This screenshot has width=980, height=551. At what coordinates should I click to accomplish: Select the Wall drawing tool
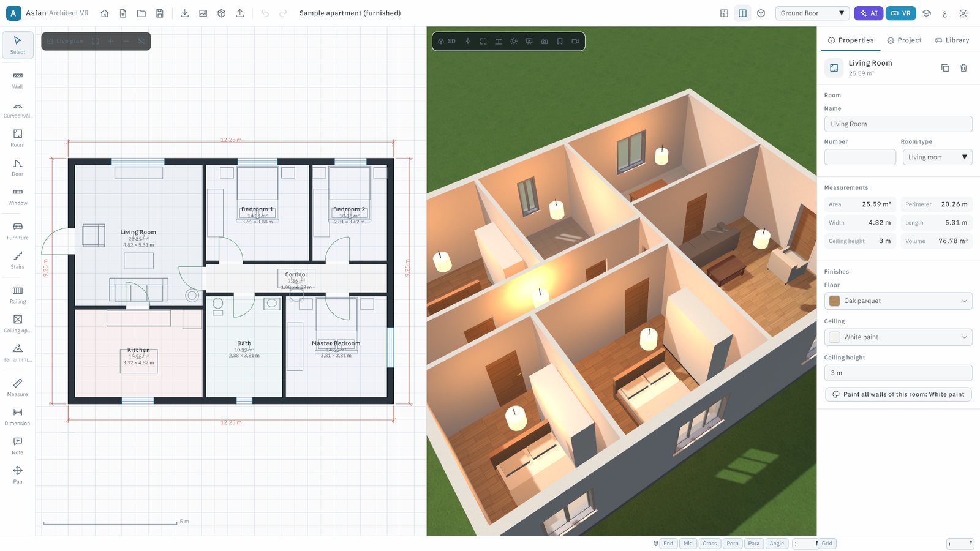[x=18, y=80]
